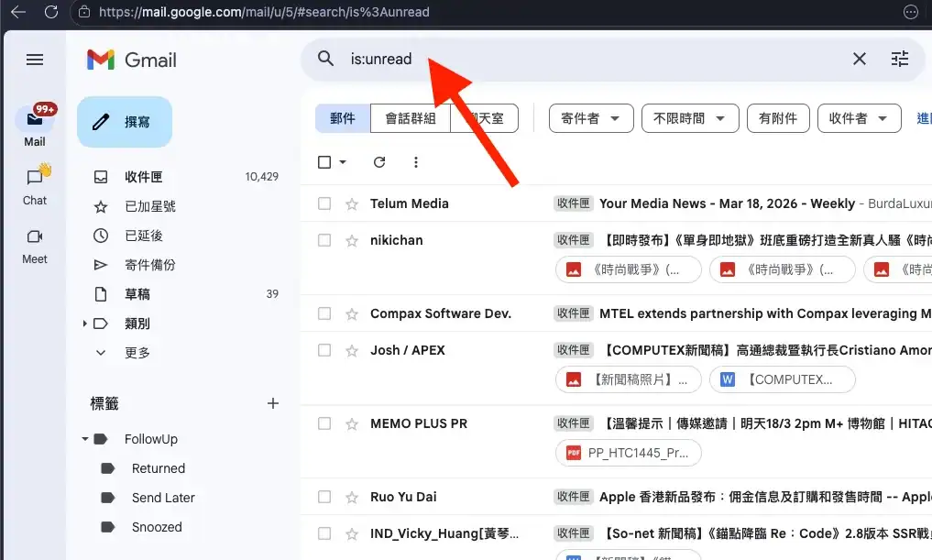Select the Josh / APEX email checkbox

324,350
